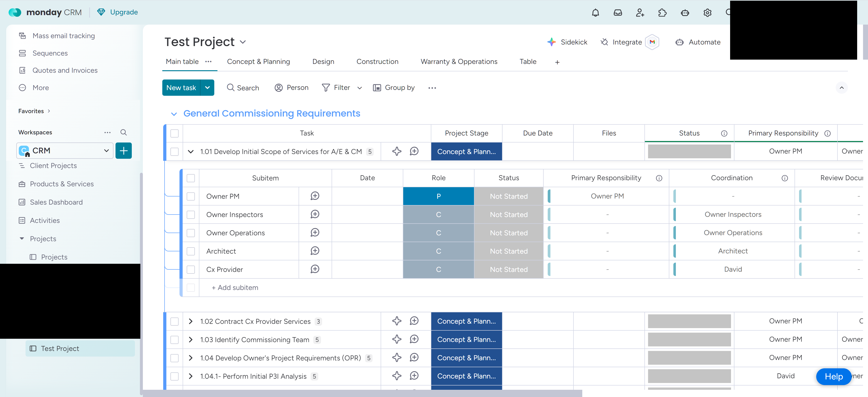Check the box for task 1.04.1
The image size is (868, 397).
pyautogui.click(x=175, y=376)
